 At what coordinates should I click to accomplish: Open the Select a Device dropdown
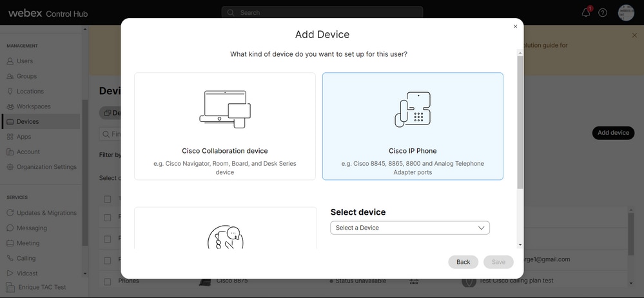(x=410, y=228)
